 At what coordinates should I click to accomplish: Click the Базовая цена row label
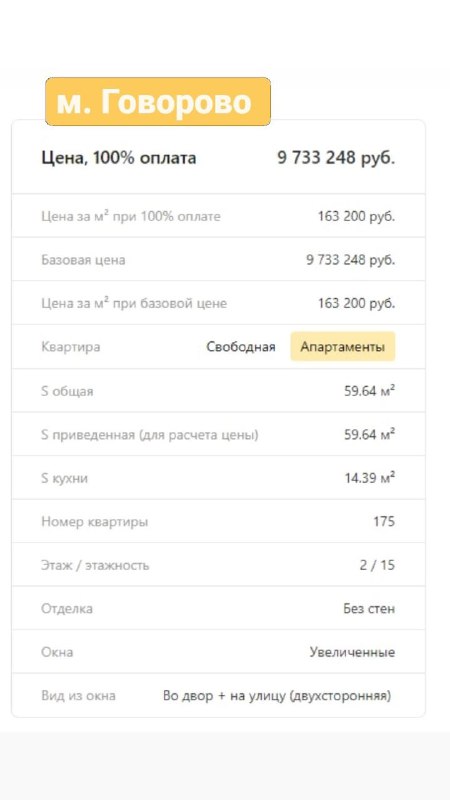(83, 260)
